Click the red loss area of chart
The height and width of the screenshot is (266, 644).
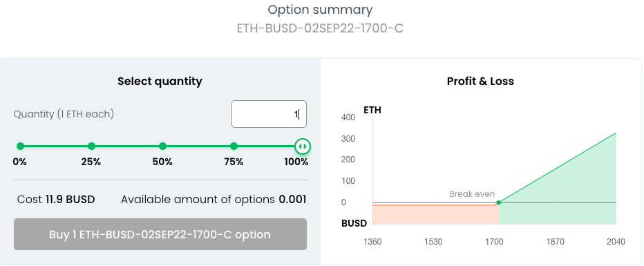pyautogui.click(x=435, y=214)
